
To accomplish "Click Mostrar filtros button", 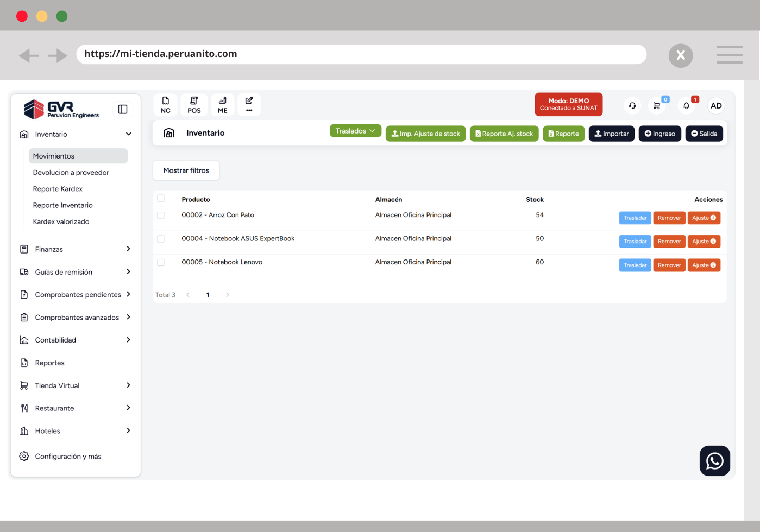I will coord(186,170).
